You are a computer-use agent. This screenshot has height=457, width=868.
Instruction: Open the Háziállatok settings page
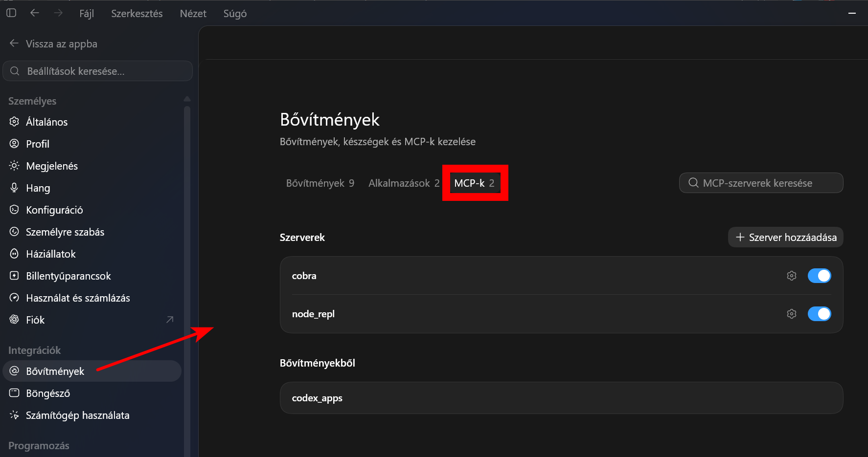coord(92,254)
